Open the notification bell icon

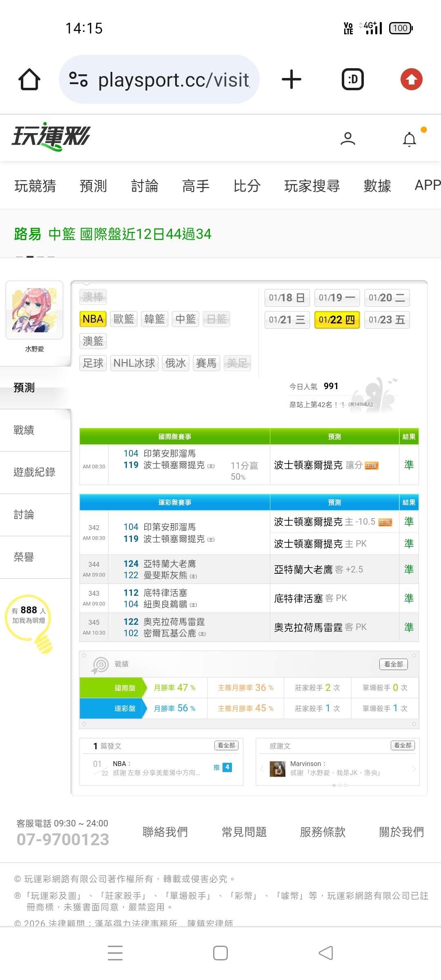tap(410, 139)
